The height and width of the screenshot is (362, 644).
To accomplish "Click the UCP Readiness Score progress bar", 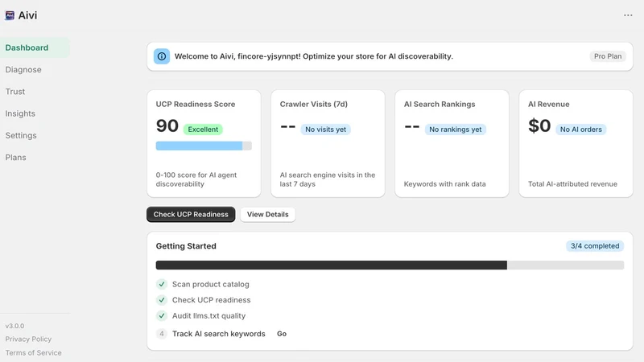I will [x=204, y=146].
